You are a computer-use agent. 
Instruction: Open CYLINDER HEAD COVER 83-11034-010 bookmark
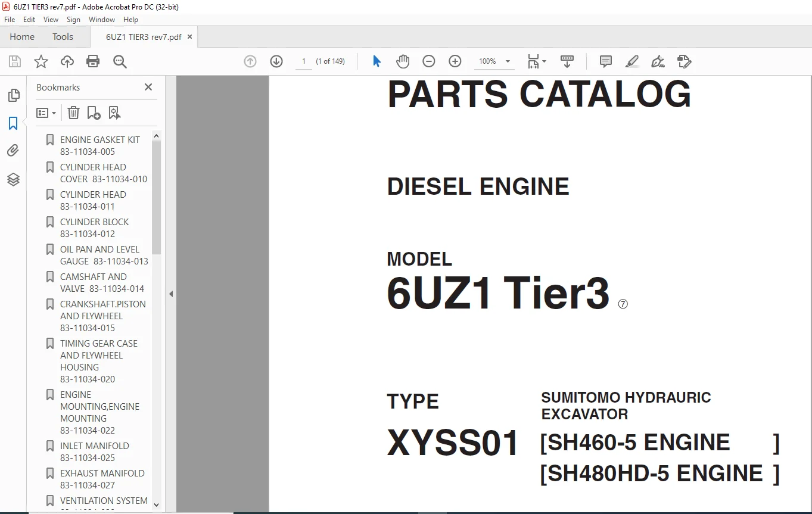(104, 173)
